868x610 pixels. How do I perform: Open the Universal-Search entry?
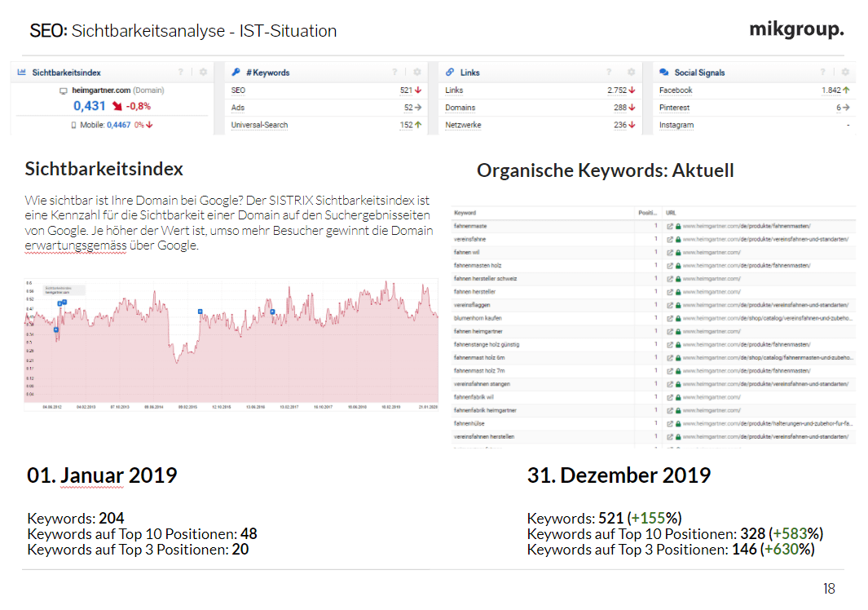(x=259, y=126)
